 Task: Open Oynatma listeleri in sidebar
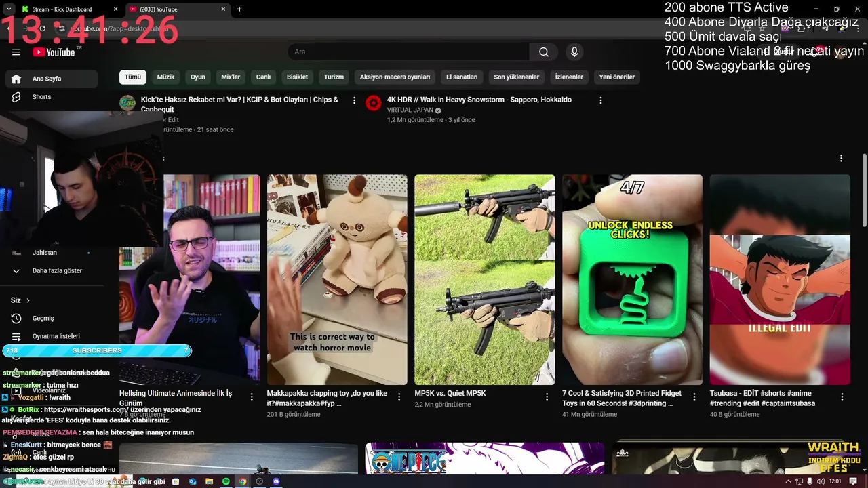(x=52, y=336)
